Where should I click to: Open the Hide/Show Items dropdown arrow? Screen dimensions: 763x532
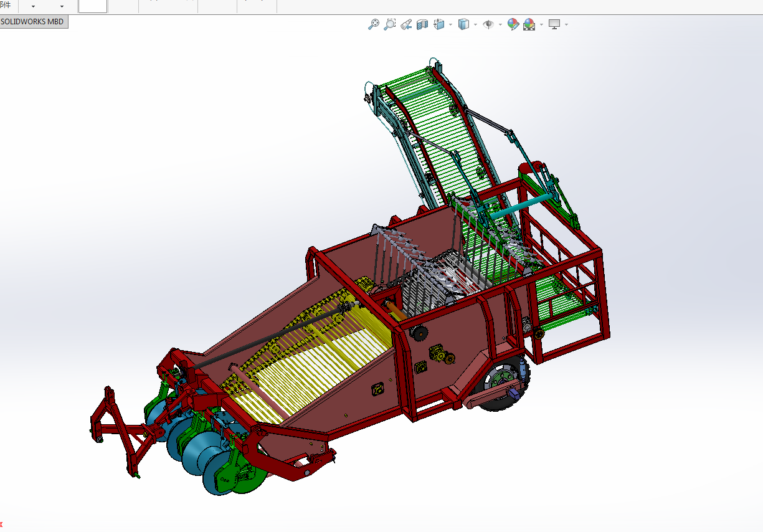tap(500, 25)
